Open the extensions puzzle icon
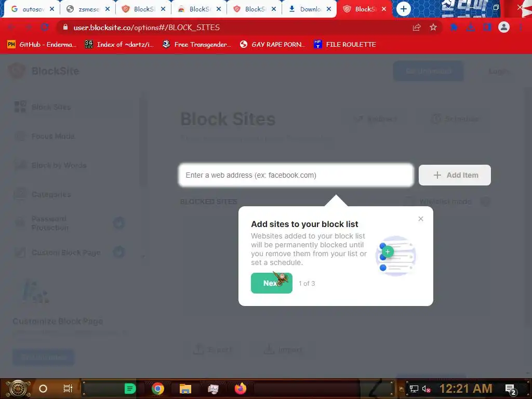Viewport: 532px width, 399px height. tap(454, 28)
